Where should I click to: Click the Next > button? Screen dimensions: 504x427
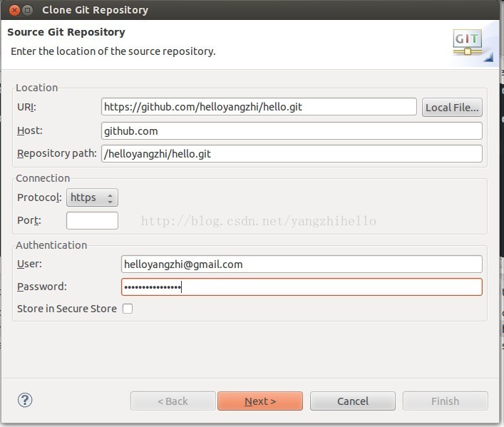(260, 401)
